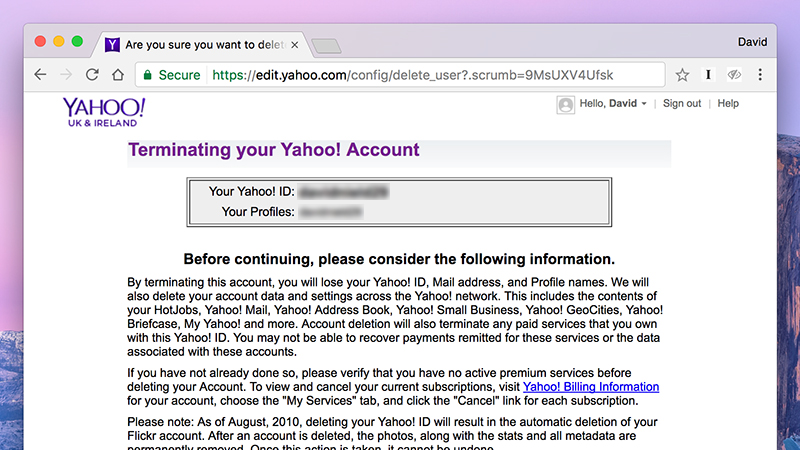This screenshot has width=800, height=450.
Task: Open the Yahoo! Billing Information link
Action: tap(591, 387)
